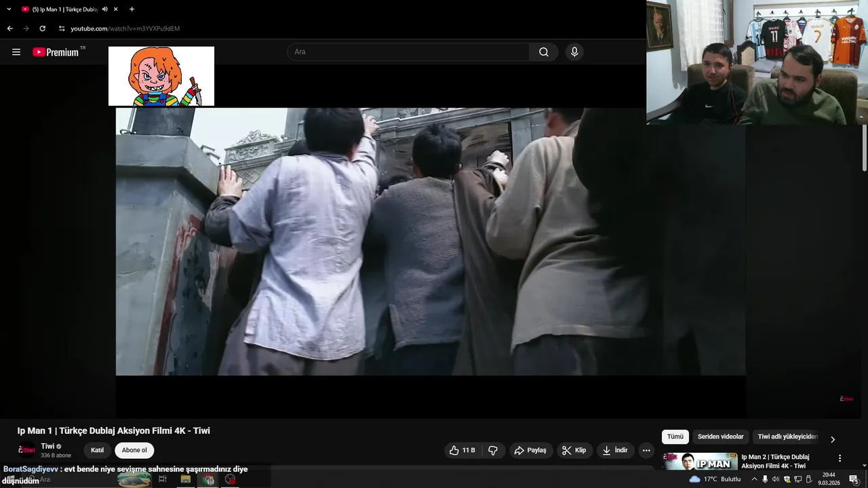
Task: Click the youtube.com address bar URL
Action: tap(125, 28)
